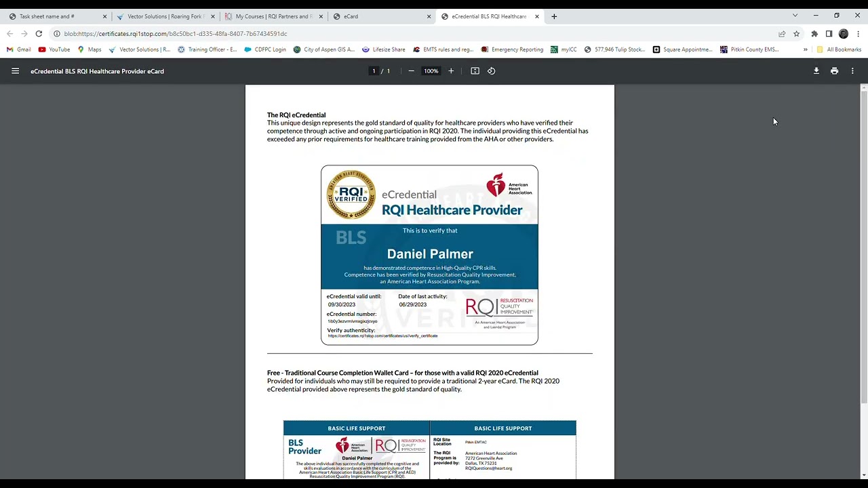
Task: Open the Chrome three-dot menu
Action: (x=859, y=34)
